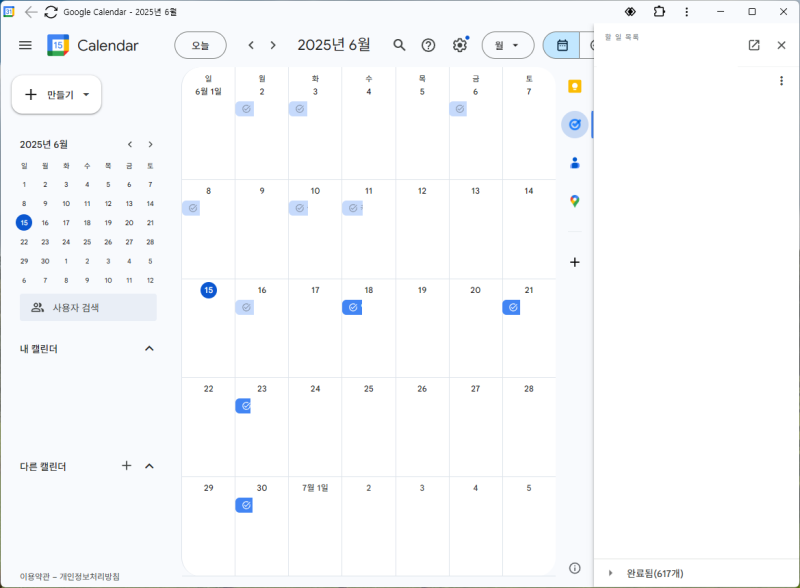
Task: Open the 만들기 create dropdown
Action: point(57,95)
